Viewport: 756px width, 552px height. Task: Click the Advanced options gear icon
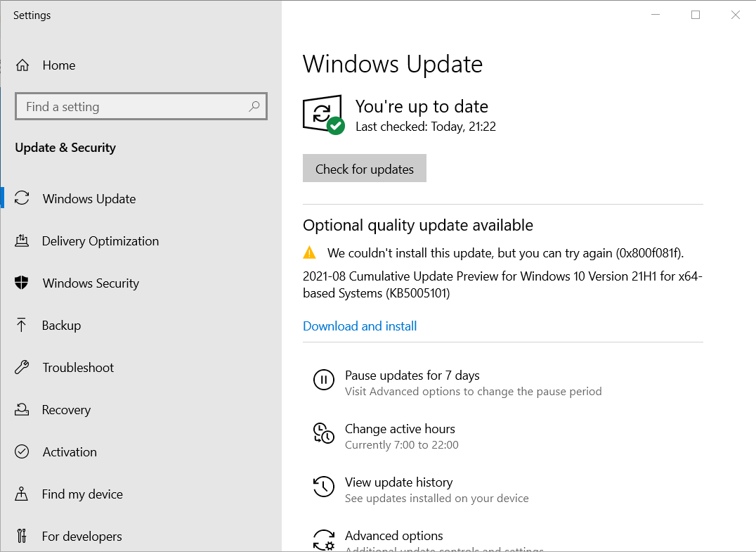point(323,540)
